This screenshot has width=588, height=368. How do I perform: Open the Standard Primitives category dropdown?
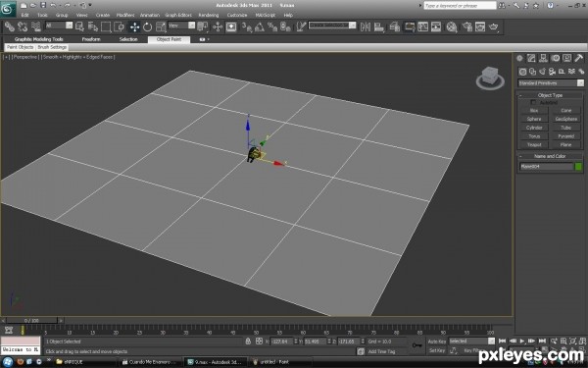pyautogui.click(x=551, y=83)
